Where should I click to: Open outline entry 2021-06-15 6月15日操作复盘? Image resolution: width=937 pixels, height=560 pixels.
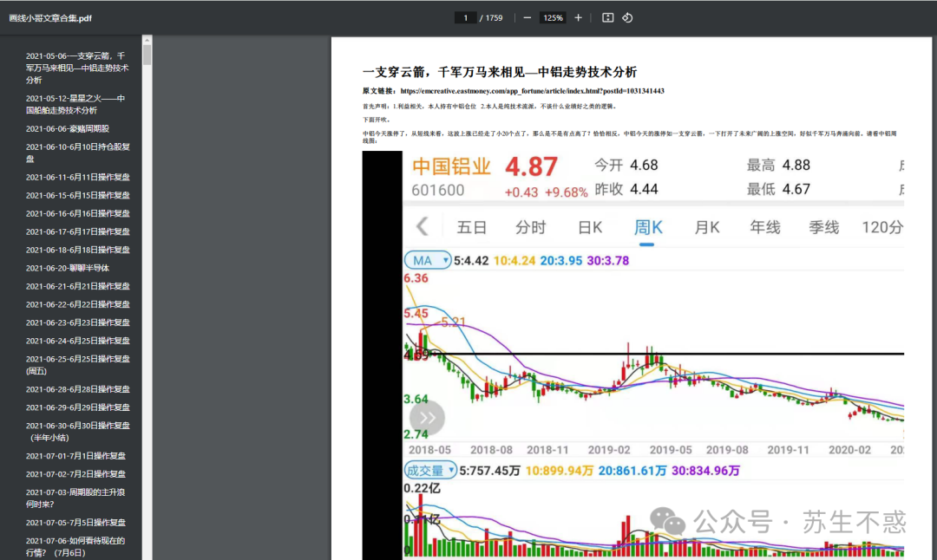78,195
